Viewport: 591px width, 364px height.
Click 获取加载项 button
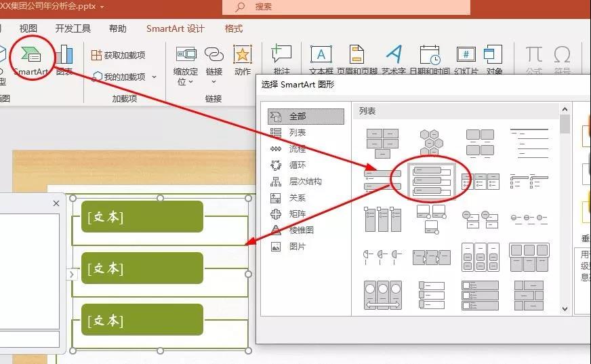coord(118,55)
